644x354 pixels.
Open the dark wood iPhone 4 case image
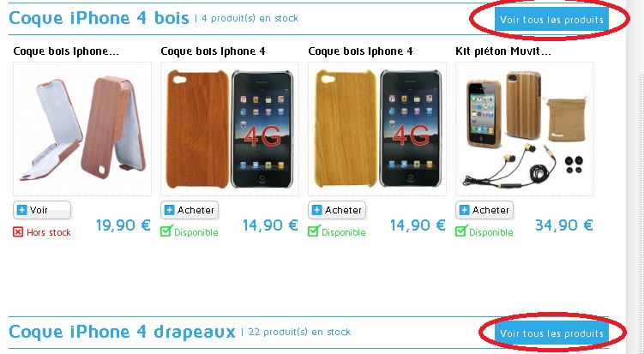[230, 129]
